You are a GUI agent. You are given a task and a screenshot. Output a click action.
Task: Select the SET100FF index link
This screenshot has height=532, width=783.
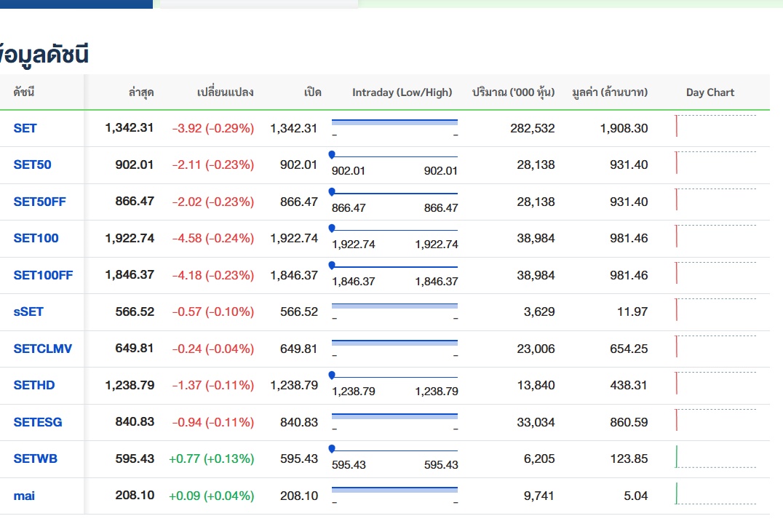click(x=43, y=275)
